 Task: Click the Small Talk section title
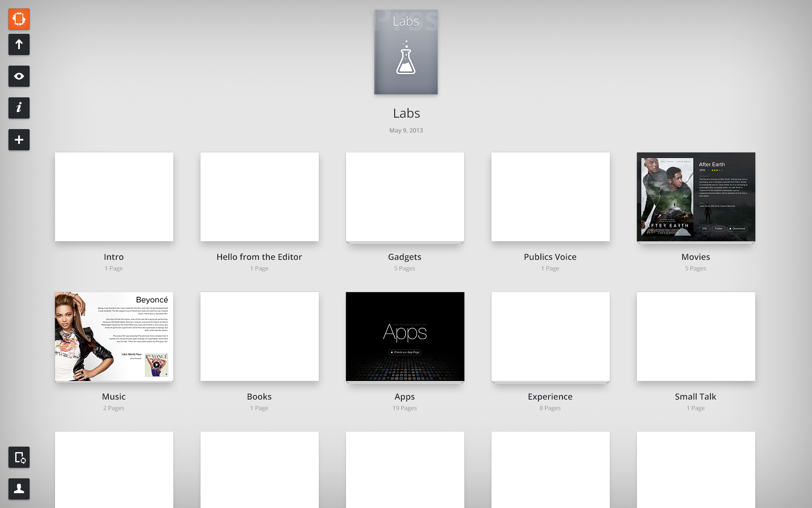click(x=695, y=397)
